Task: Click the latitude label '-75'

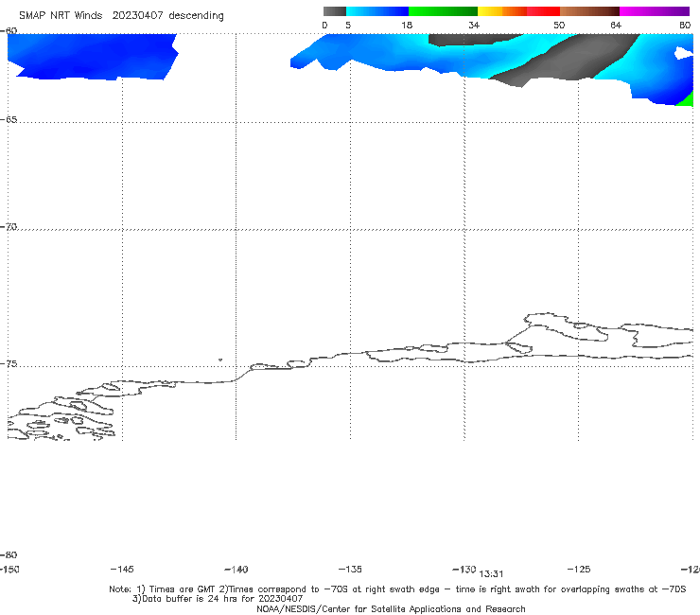Action: point(9,364)
